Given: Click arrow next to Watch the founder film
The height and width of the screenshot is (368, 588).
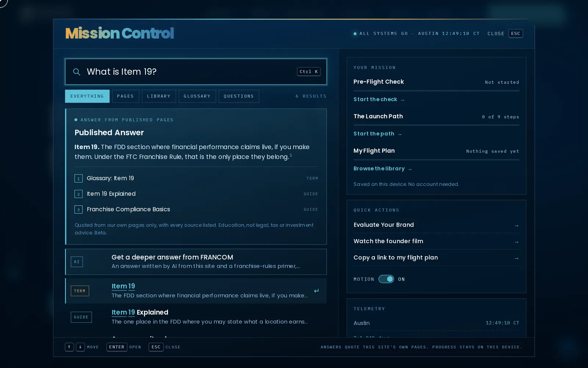Looking at the screenshot, I should click(x=516, y=242).
